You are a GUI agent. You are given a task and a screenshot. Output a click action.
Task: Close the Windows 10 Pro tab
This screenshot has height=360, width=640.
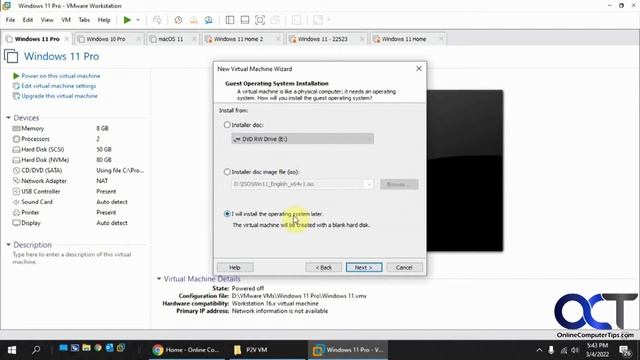138,39
